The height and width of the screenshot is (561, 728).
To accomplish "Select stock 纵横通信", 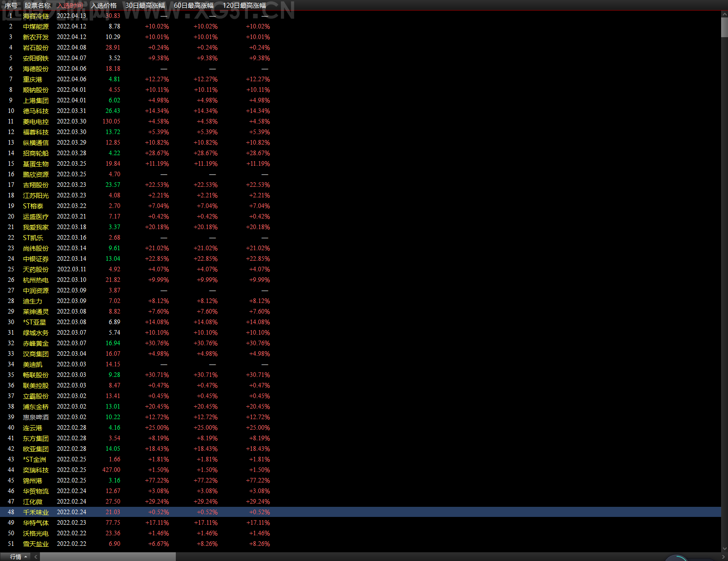I will pos(36,143).
